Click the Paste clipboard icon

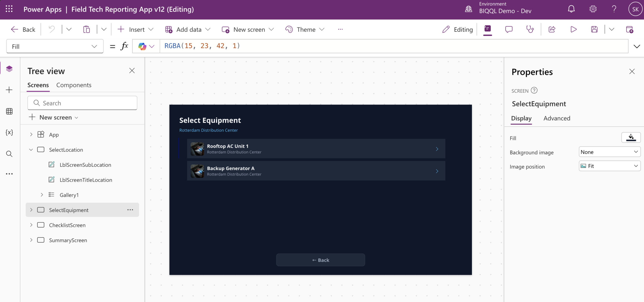pos(87,29)
